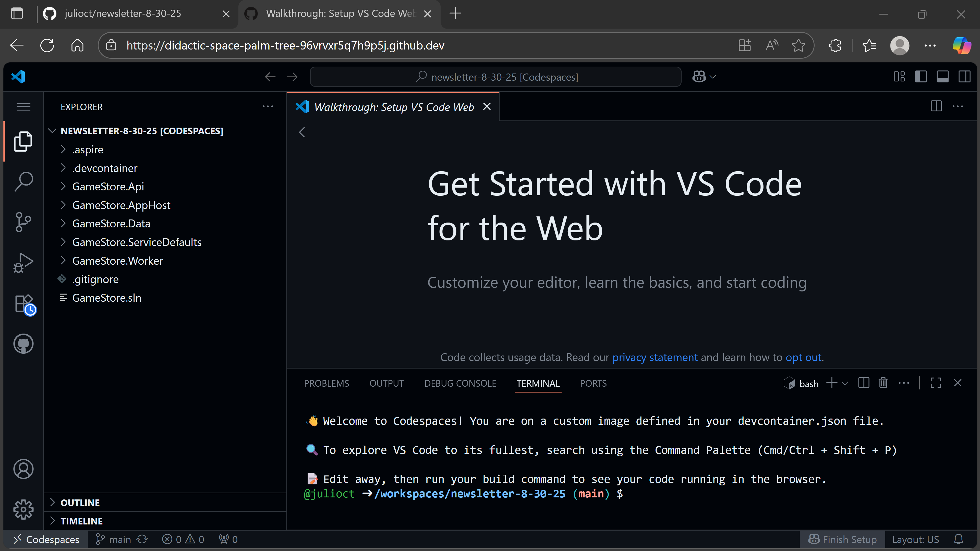Switch to the DEBUG CONSOLE tab
980x551 pixels.
coord(460,383)
